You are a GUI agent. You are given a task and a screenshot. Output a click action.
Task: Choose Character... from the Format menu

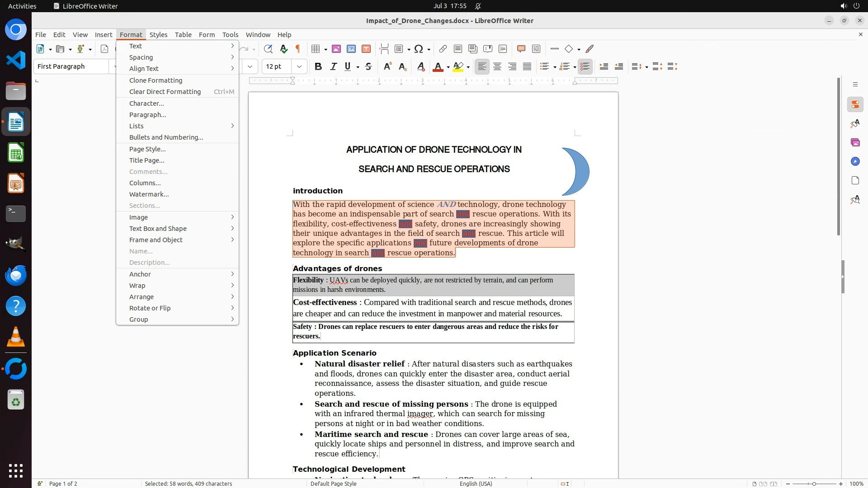coord(146,103)
